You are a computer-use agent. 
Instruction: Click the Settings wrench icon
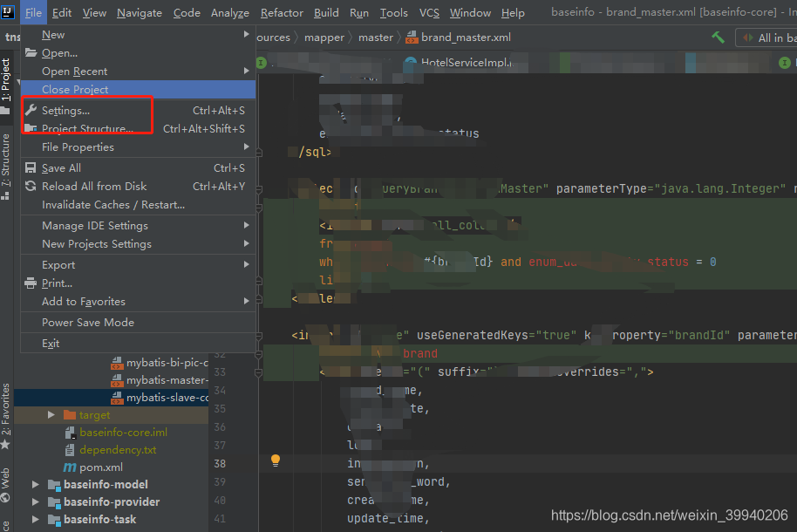[x=31, y=110]
